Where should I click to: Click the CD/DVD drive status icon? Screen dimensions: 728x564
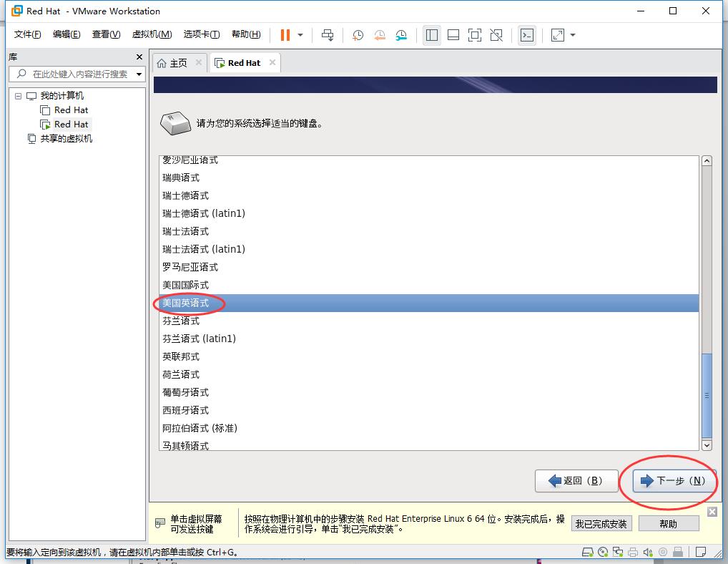tap(603, 552)
